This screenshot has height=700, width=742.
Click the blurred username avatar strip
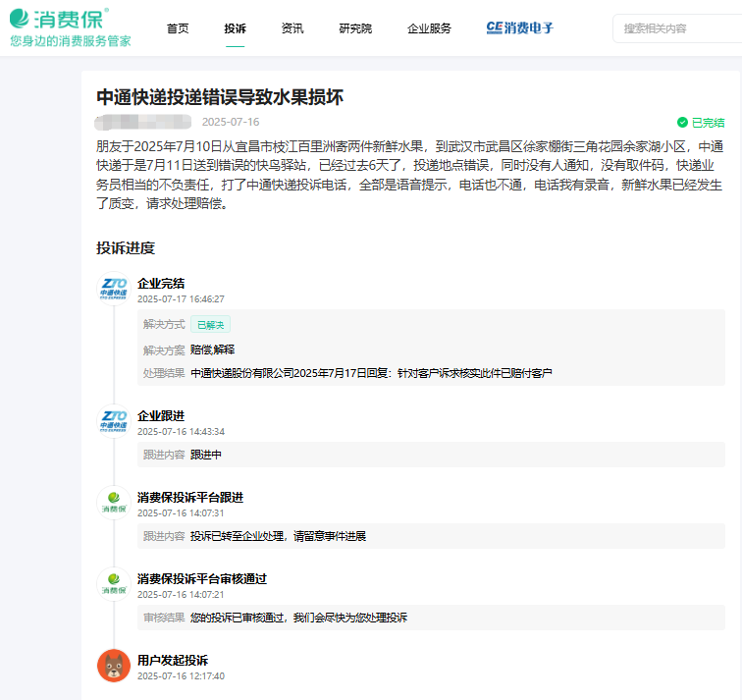143,122
